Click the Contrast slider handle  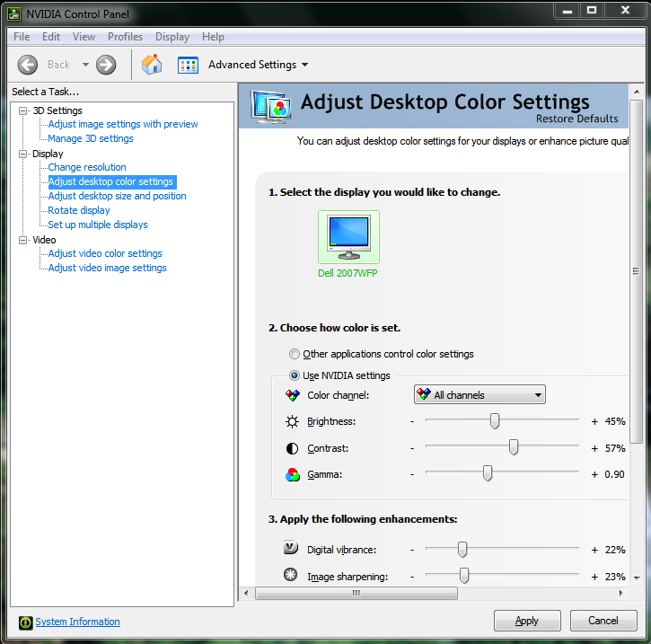pyautogui.click(x=514, y=447)
